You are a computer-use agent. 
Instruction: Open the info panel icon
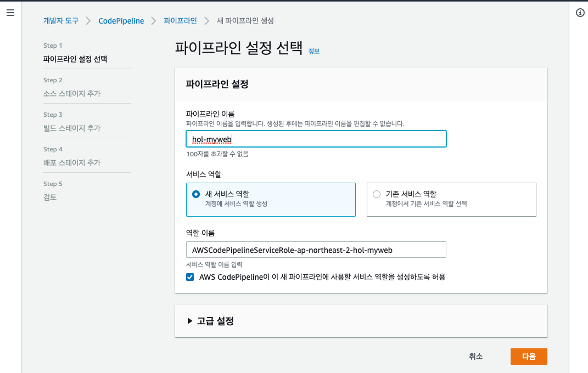click(x=580, y=13)
